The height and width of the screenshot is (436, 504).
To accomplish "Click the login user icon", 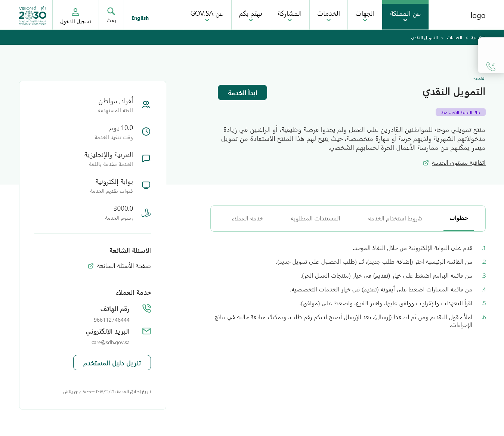I will coord(75,12).
